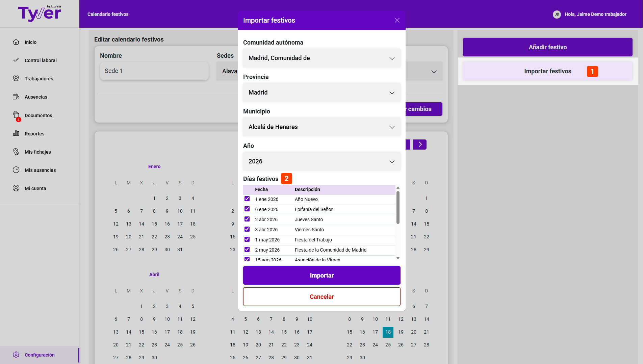Viewport: 643px width, 364px height.
Task: Click the Mis fichajes location icon
Action: tap(16, 152)
